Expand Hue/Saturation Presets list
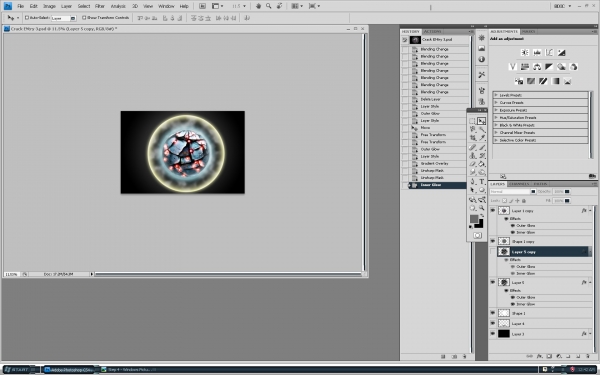The image size is (600, 375). coord(496,117)
